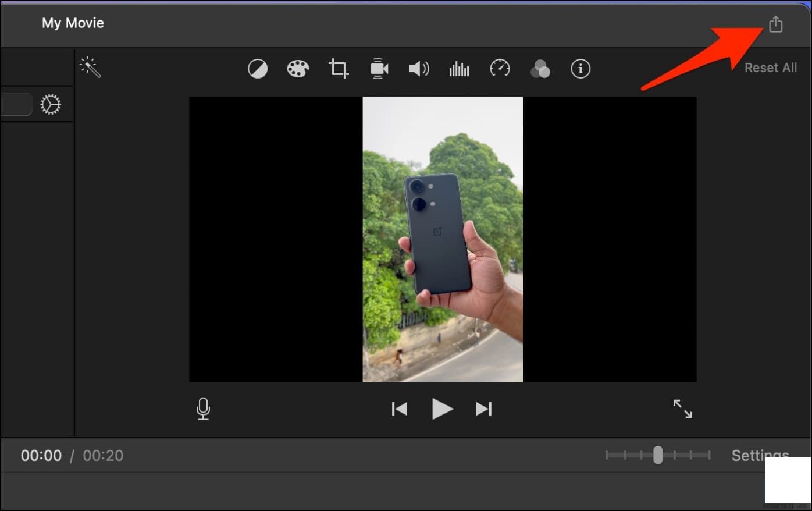Click the My Movie project title
Screen dimensions: 812x511
73,23
